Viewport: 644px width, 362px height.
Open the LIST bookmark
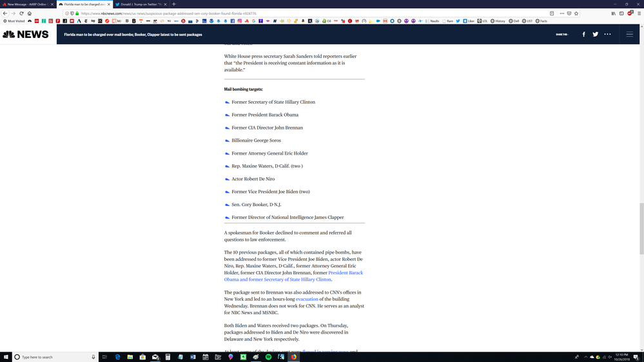pos(527,21)
